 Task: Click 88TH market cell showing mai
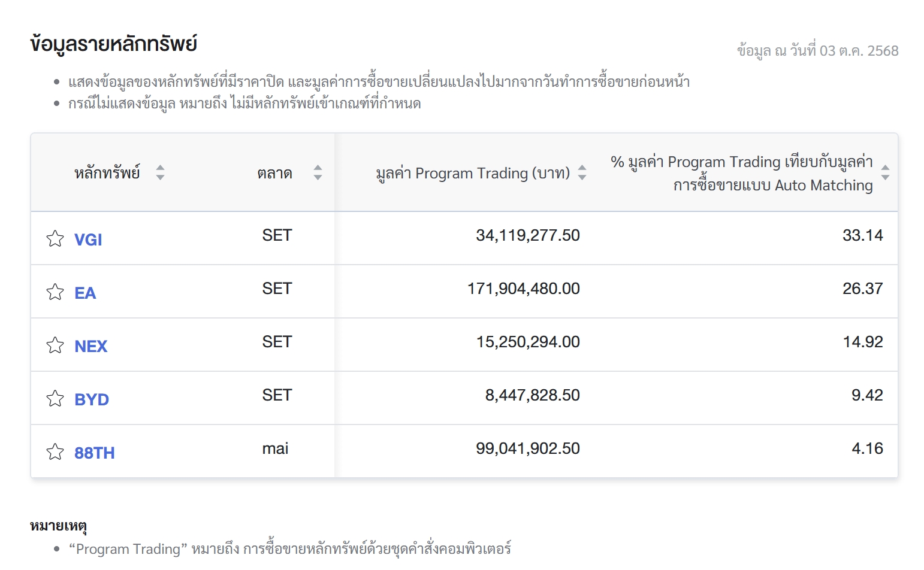(275, 448)
